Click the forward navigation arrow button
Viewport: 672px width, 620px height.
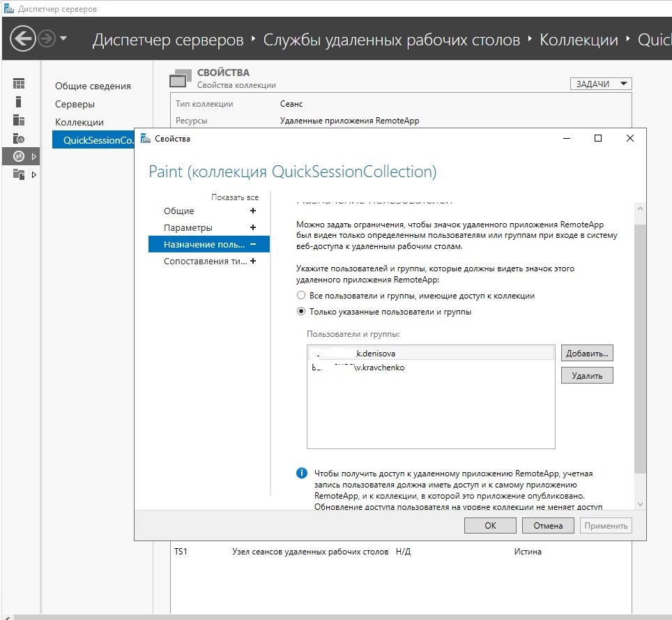tap(46, 38)
